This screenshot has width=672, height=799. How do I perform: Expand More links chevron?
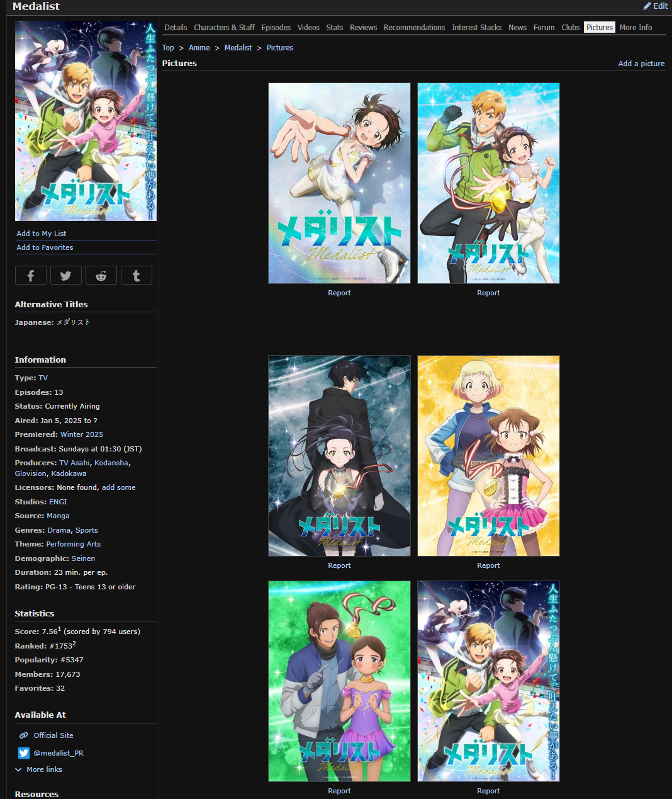pos(18,769)
